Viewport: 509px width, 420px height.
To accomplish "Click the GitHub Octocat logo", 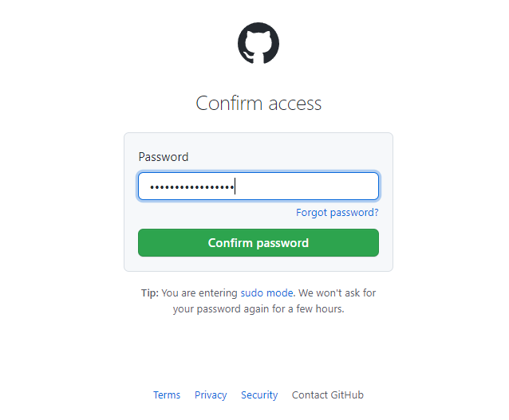I will point(258,43).
